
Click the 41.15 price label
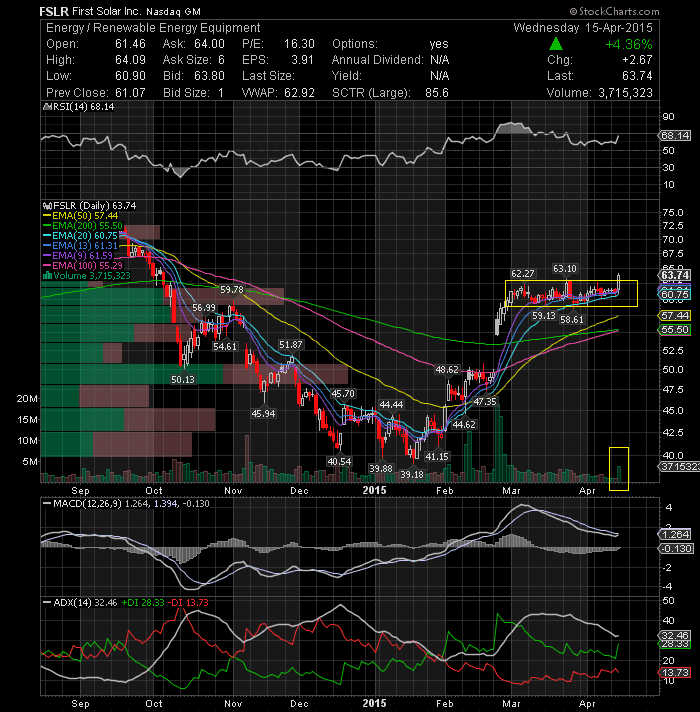[437, 456]
